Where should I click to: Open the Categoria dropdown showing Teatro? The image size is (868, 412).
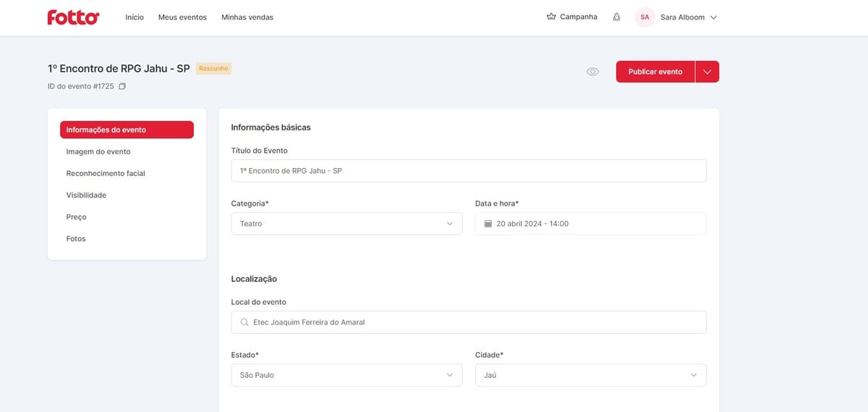(346, 224)
